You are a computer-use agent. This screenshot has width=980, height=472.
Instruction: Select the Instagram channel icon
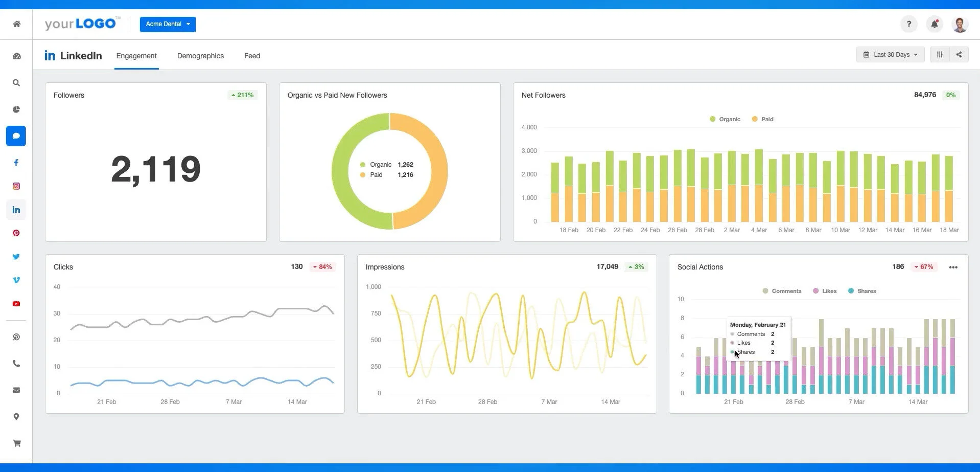(x=16, y=186)
